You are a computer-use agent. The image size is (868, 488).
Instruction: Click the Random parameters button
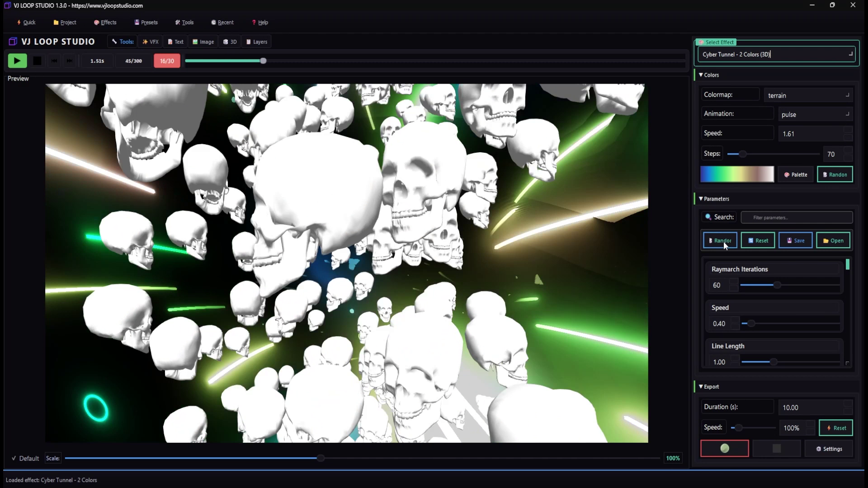pos(720,240)
